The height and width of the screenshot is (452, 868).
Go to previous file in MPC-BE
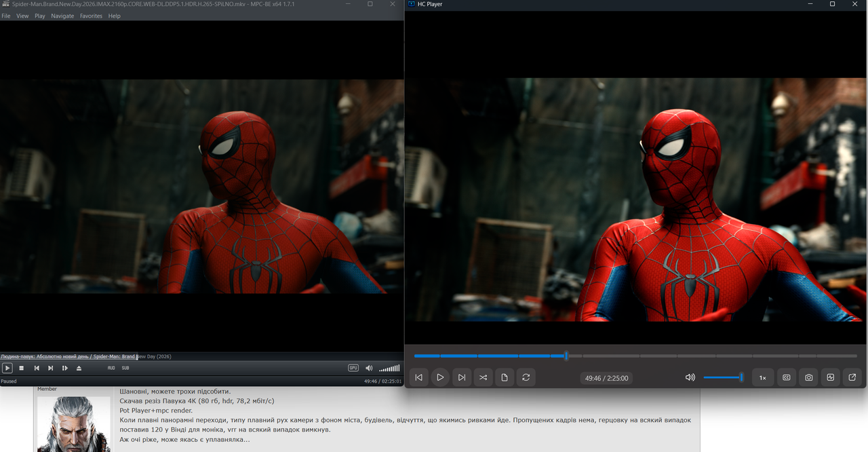[x=37, y=368]
